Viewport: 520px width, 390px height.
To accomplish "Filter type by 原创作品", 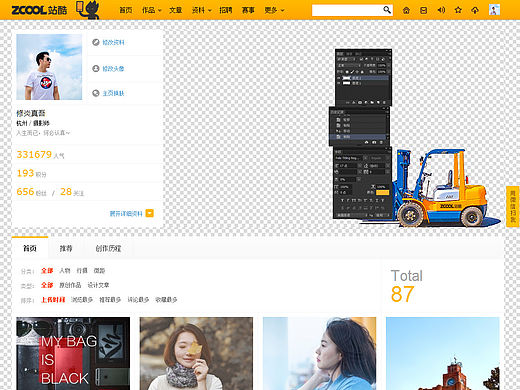I will [70, 285].
